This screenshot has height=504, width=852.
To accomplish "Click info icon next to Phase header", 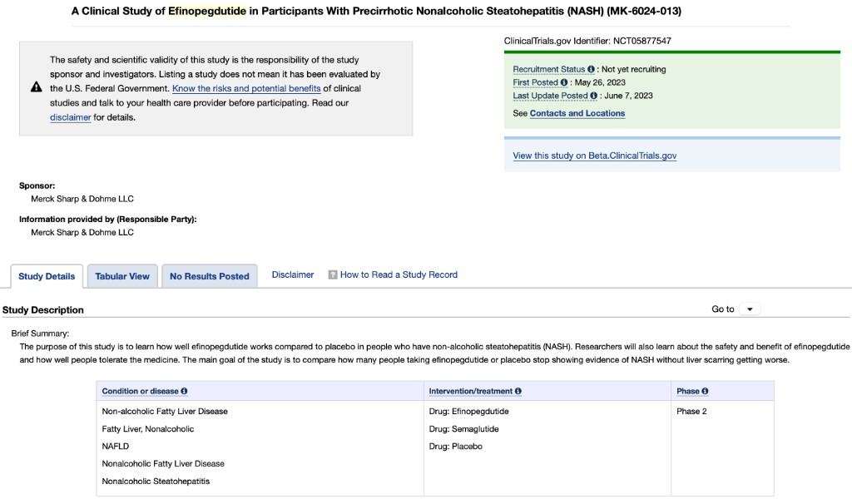I will click(x=705, y=391).
